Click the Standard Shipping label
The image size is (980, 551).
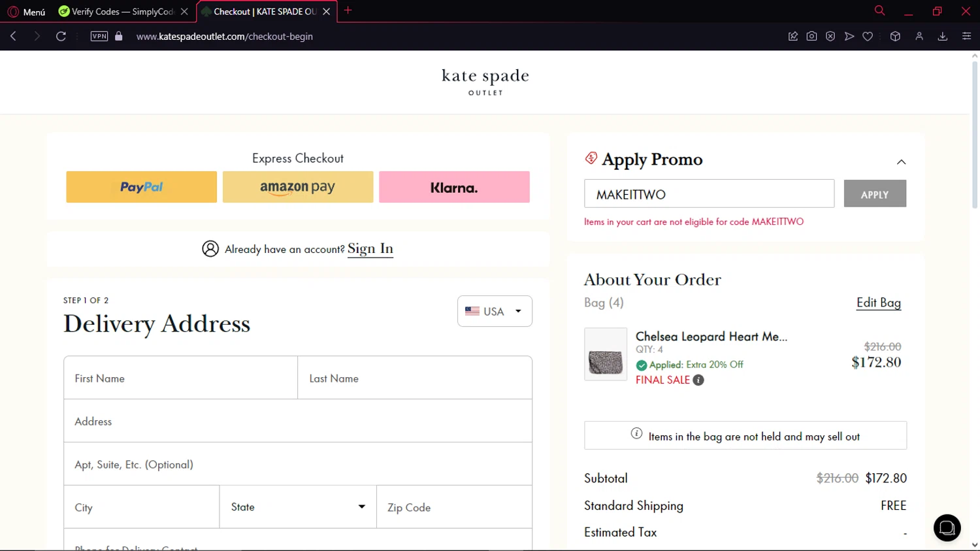point(634,505)
